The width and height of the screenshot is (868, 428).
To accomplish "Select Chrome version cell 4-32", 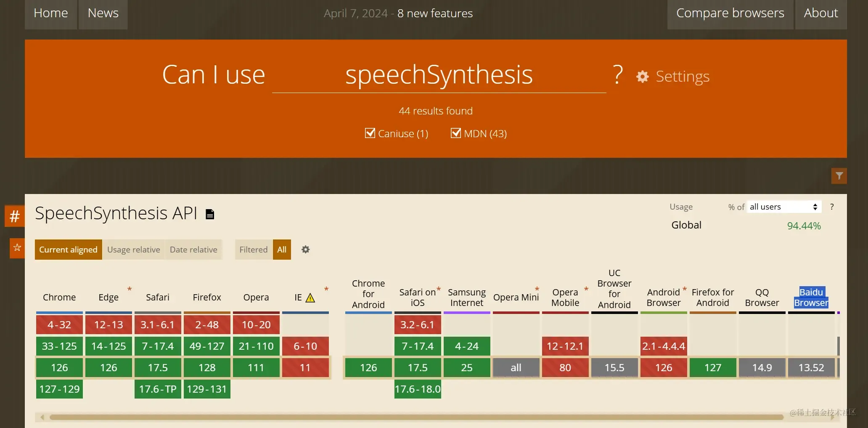I will 59,324.
